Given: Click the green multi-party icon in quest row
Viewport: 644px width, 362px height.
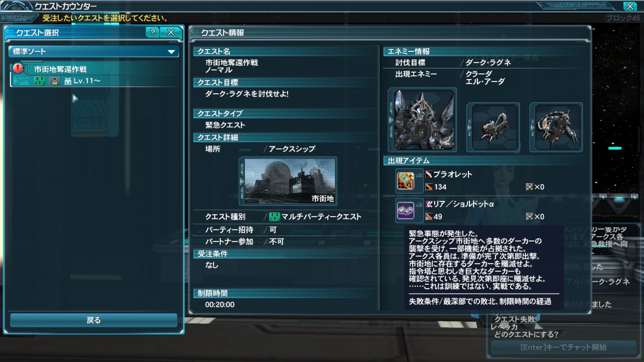Looking at the screenshot, I should [40, 81].
